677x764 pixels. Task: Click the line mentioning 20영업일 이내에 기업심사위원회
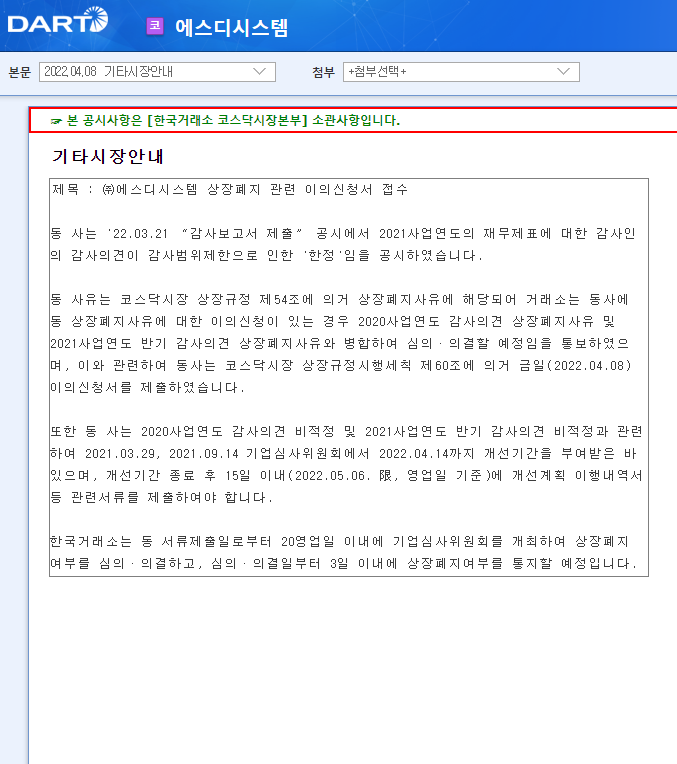coord(339,542)
